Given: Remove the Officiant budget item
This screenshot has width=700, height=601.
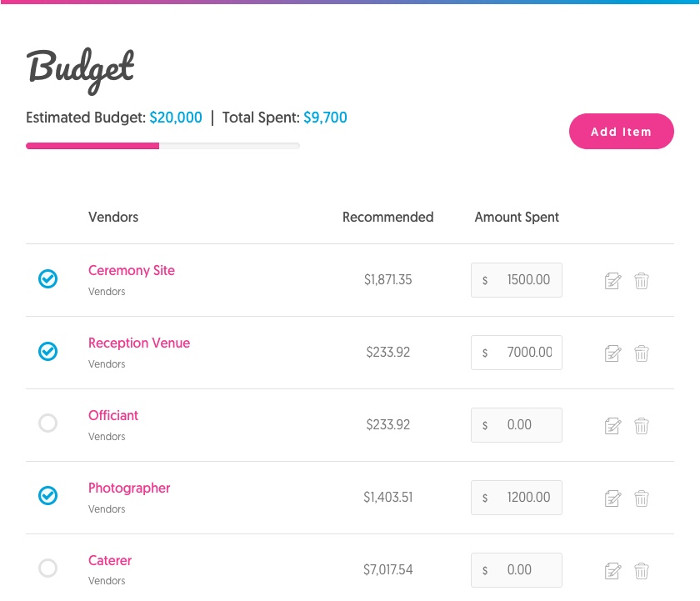Looking at the screenshot, I should coord(642,426).
